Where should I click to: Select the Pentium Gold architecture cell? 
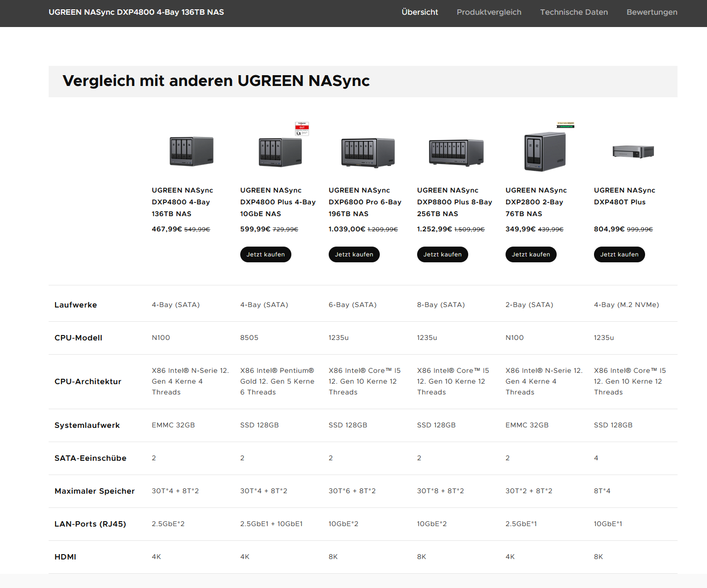(x=277, y=382)
